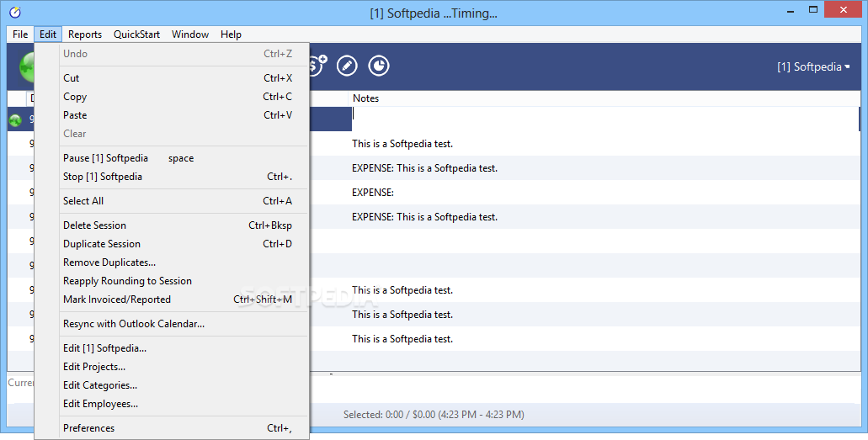Open Edit Employees... menu item
This screenshot has width=868, height=440.
pyautogui.click(x=172, y=404)
